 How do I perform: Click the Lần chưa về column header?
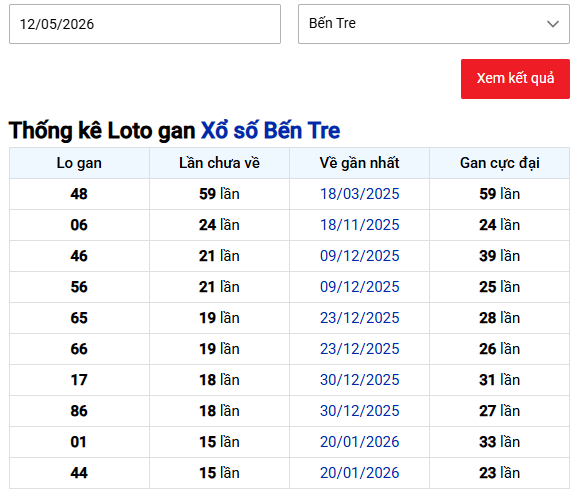[x=219, y=163]
